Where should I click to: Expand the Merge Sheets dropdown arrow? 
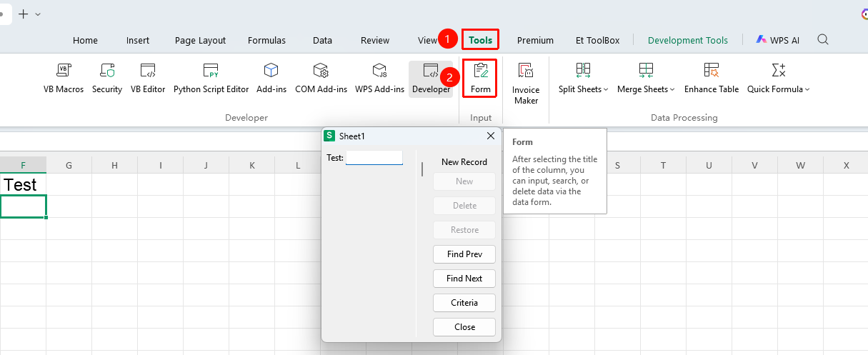point(672,90)
